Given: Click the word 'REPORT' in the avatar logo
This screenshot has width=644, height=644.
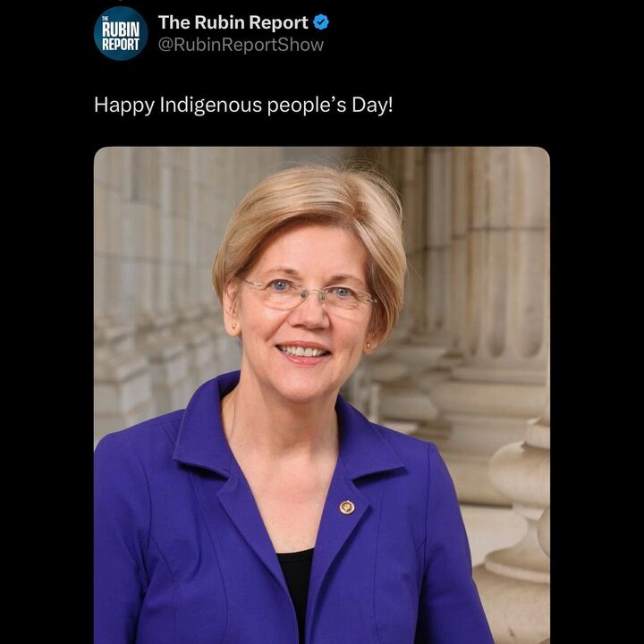Looking at the screenshot, I should pos(121,44).
